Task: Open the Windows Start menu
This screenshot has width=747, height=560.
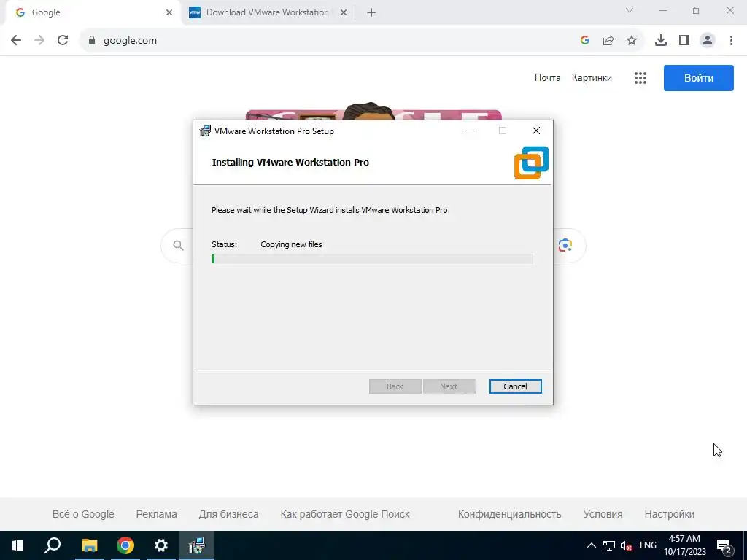Action: coord(18,545)
